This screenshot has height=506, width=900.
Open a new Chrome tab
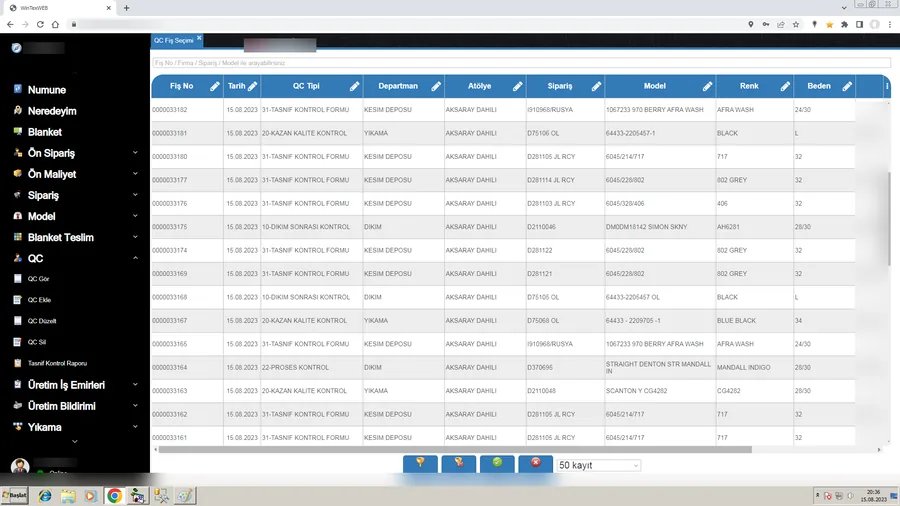coord(126,8)
